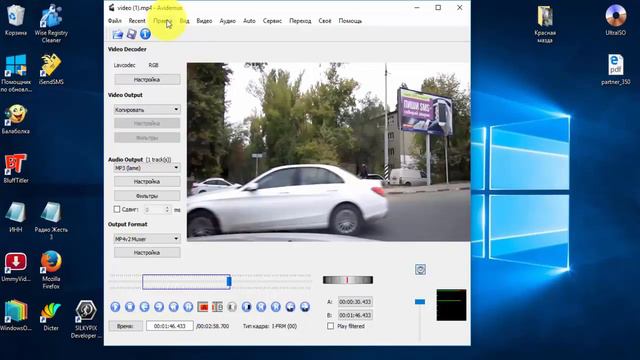Click the audio level meter display
This screenshot has height=360, width=640.
451,305
